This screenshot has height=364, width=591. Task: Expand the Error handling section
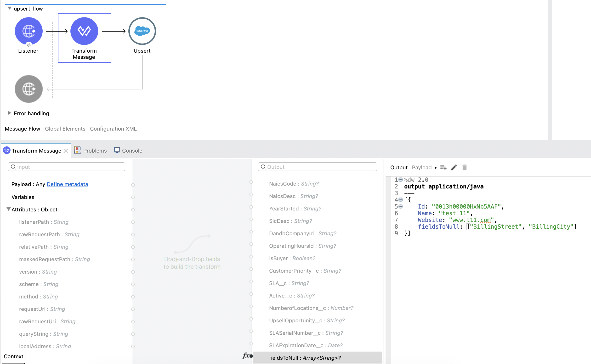tap(10, 113)
